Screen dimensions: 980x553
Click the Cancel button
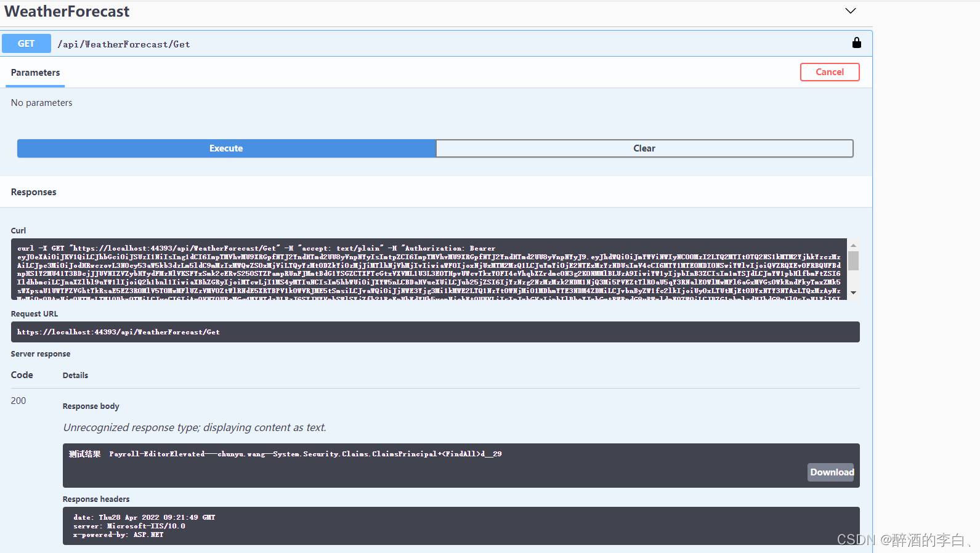pyautogui.click(x=830, y=72)
